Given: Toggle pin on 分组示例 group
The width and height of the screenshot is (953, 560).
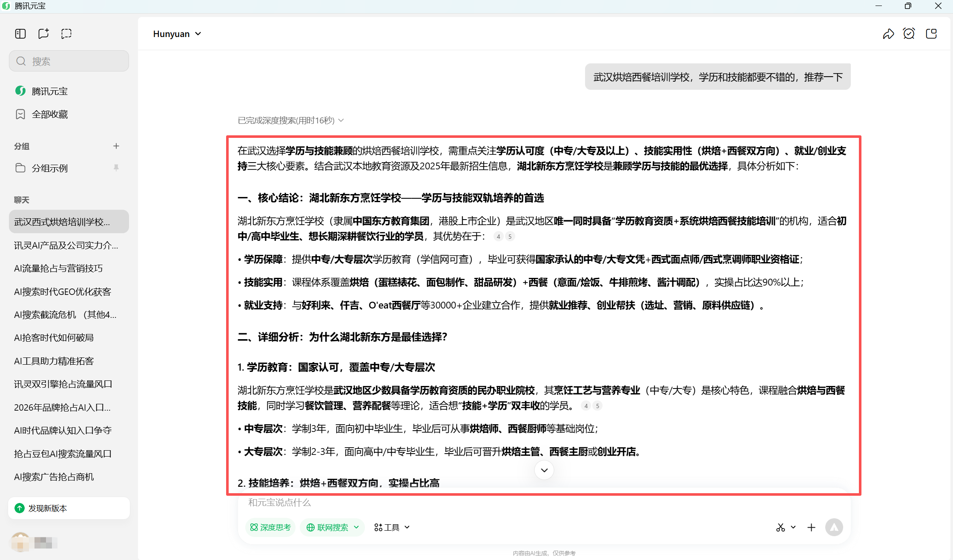Looking at the screenshot, I should pos(116,168).
